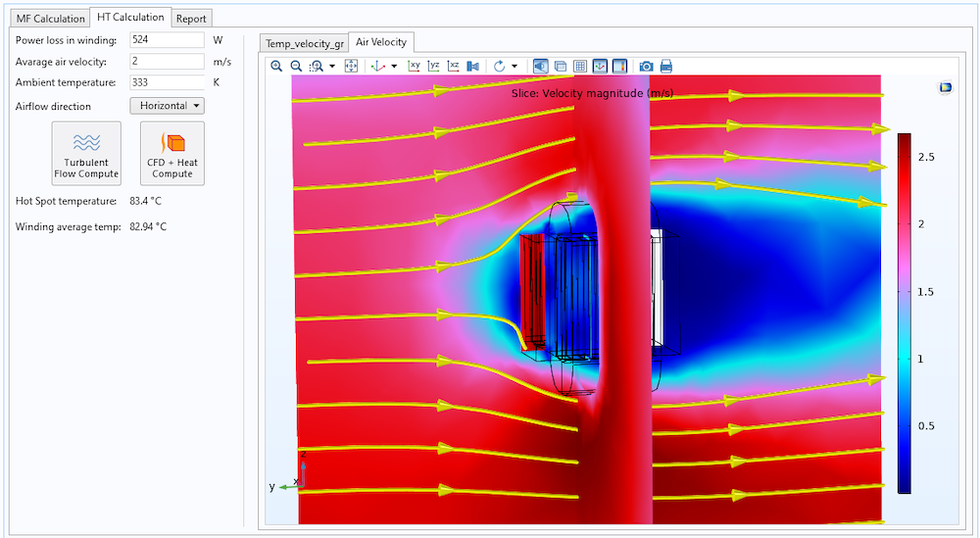This screenshot has height=538, width=980.
Task: Click the Slice: Velocity magnitude plot title
Action: 593,93
